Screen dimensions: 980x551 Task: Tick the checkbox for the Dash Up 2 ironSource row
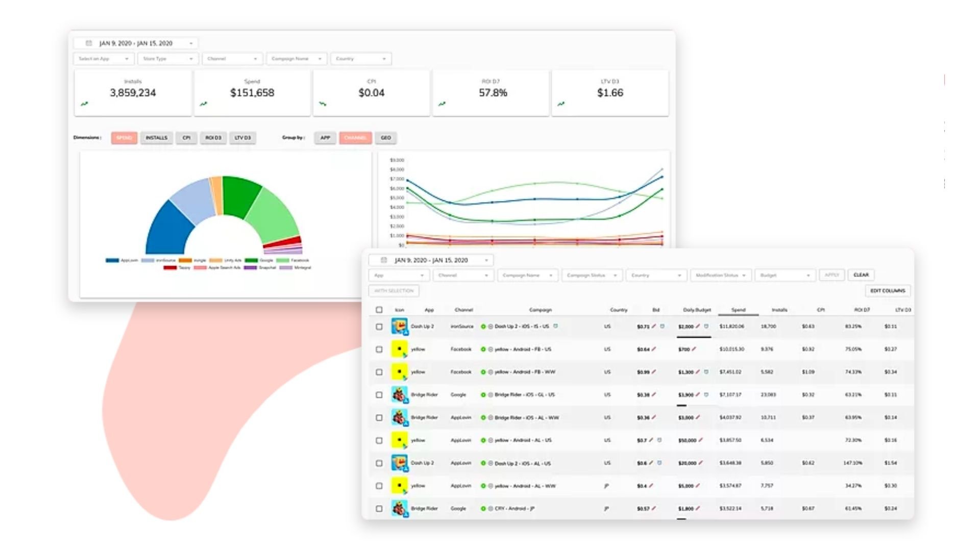coord(379,327)
